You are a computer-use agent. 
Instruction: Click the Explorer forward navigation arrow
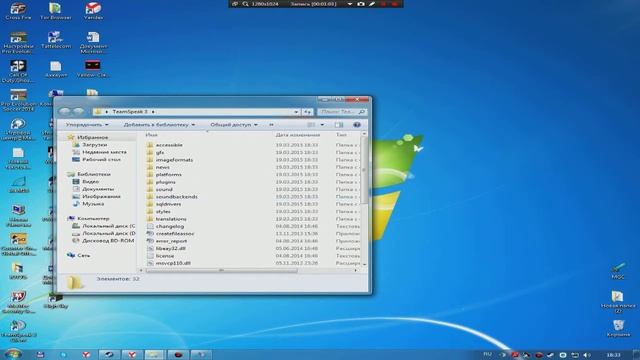(x=78, y=111)
